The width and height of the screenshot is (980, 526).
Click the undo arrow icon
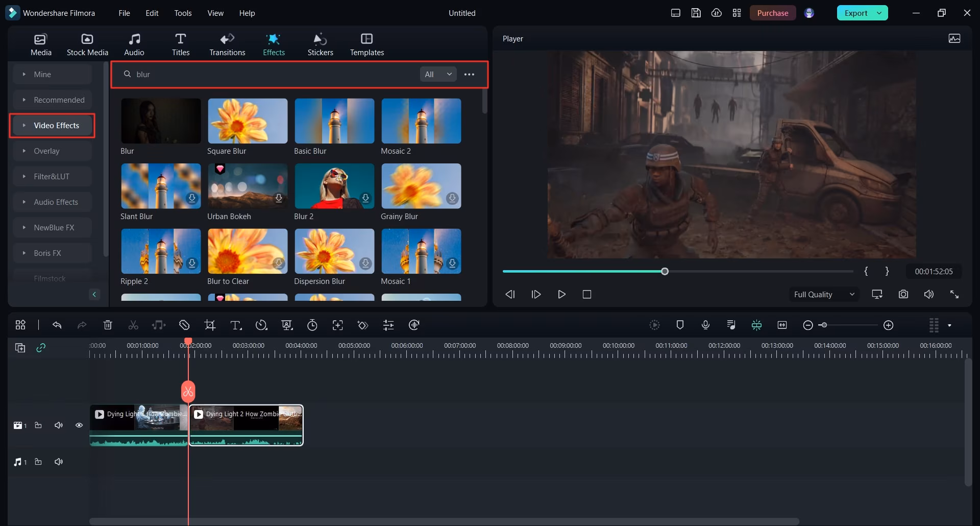(x=57, y=325)
